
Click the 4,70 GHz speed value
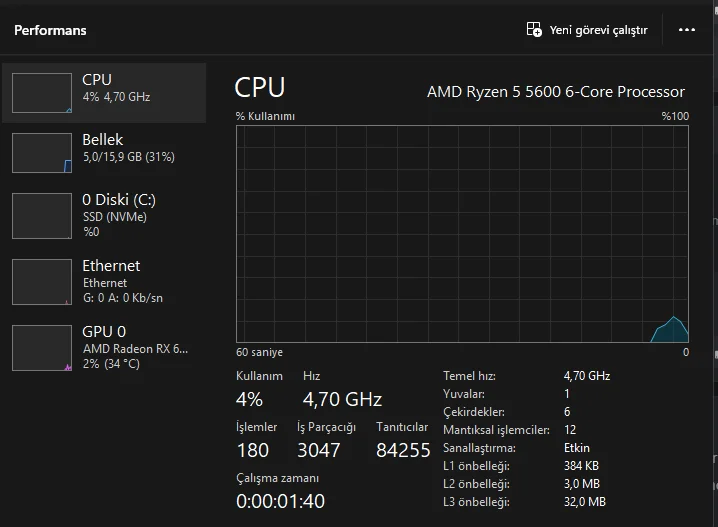click(342, 400)
